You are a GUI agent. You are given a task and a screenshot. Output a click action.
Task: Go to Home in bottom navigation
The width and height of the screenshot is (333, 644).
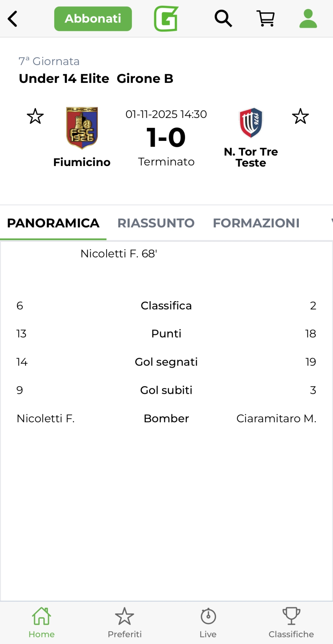pos(42,623)
